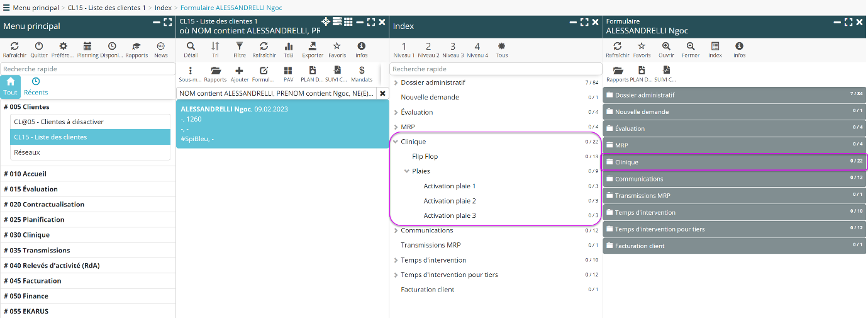The image size is (868, 318).
Task: Click the Ajouter plus icon
Action: coord(239,71)
